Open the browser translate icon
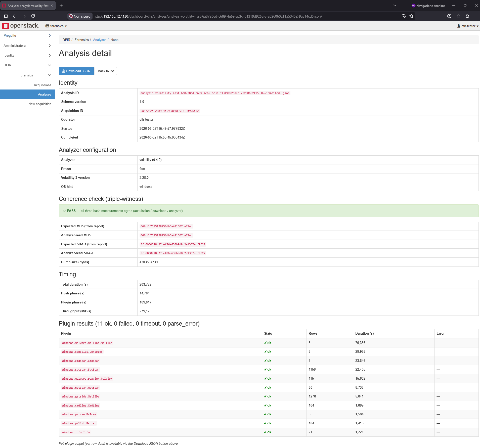This screenshot has width=480, height=448. (x=404, y=16)
